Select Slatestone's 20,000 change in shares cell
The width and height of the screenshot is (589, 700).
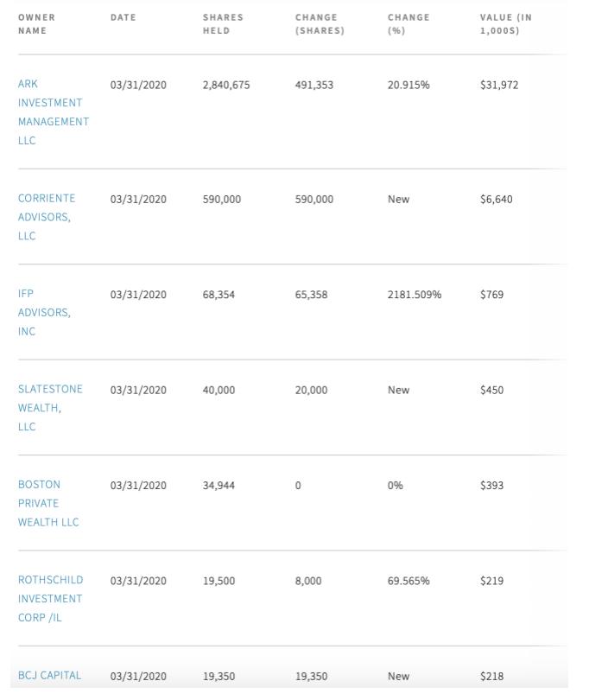point(311,390)
